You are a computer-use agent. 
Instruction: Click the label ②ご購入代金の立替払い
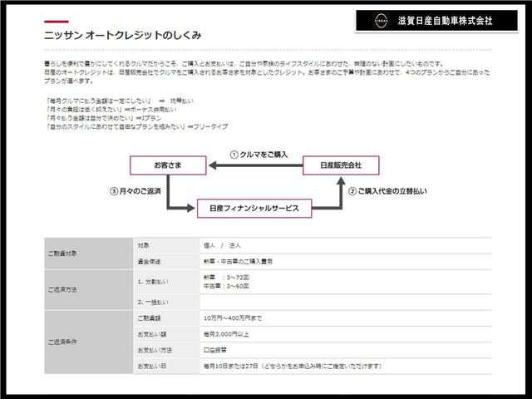tap(387, 191)
